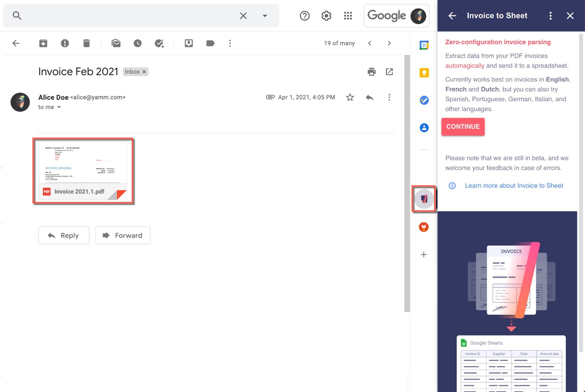Open Google Calendar in side panel

click(x=424, y=45)
